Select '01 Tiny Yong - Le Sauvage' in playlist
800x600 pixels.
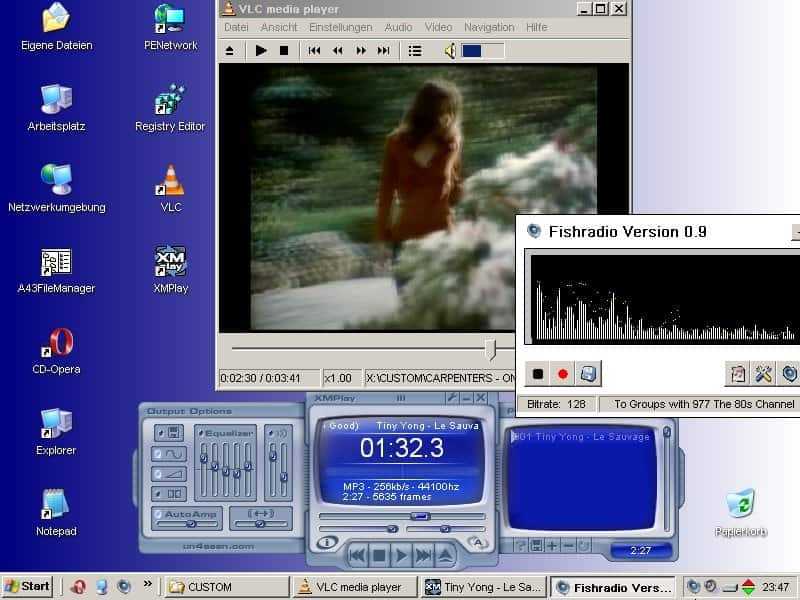[581, 437]
